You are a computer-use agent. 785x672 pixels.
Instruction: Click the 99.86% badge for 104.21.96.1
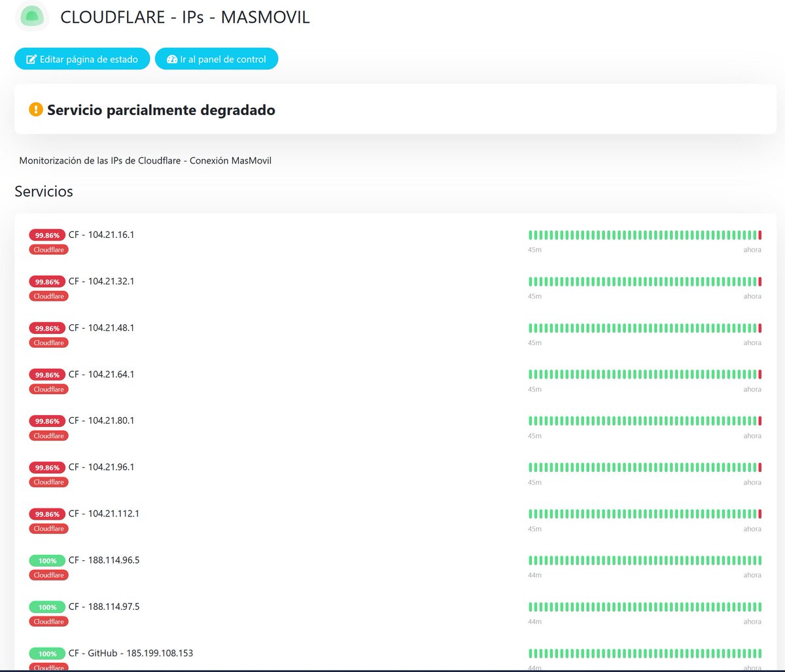pos(47,467)
